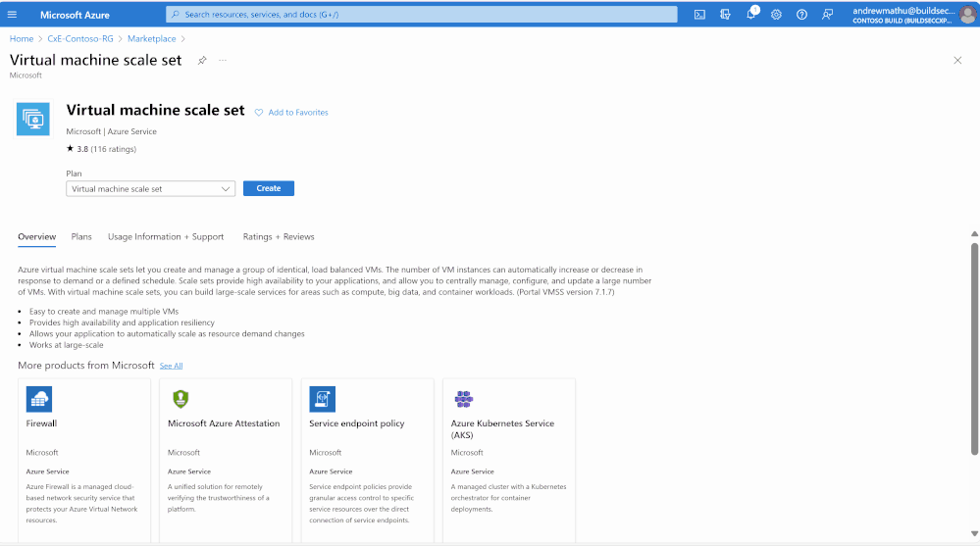980x546 pixels.
Task: Click the Virtual machine scale set logo
Action: click(33, 119)
